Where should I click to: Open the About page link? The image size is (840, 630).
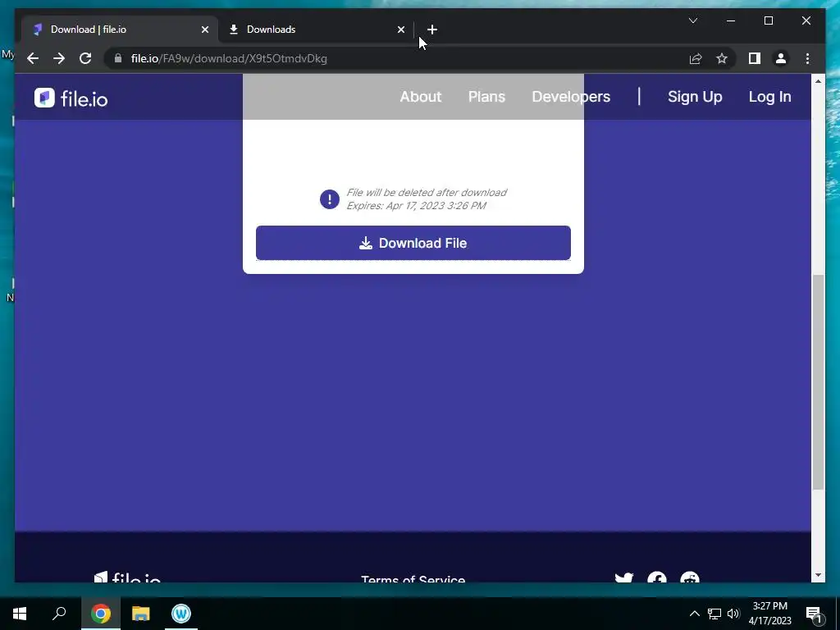coord(421,97)
